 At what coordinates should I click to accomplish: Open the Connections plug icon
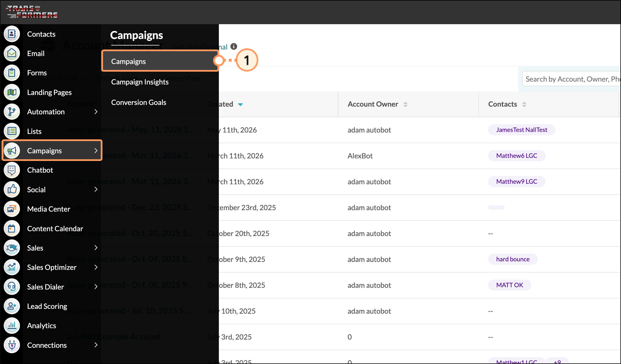tap(12, 345)
